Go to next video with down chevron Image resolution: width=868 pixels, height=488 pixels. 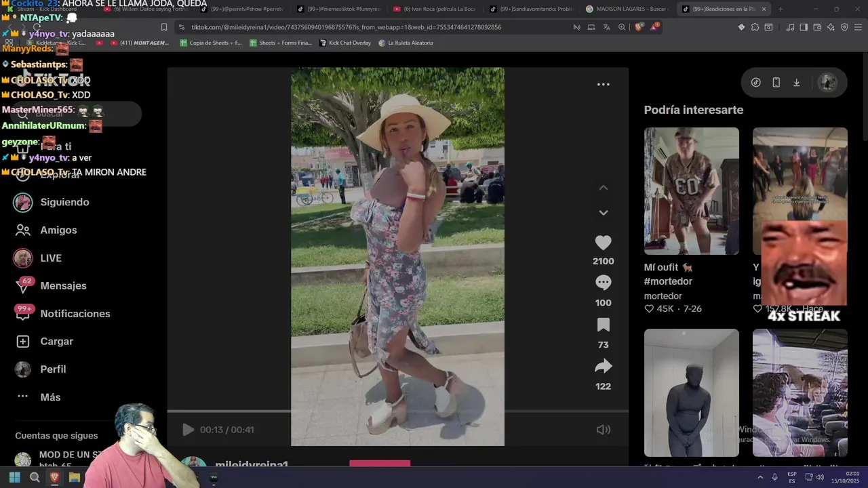click(603, 212)
